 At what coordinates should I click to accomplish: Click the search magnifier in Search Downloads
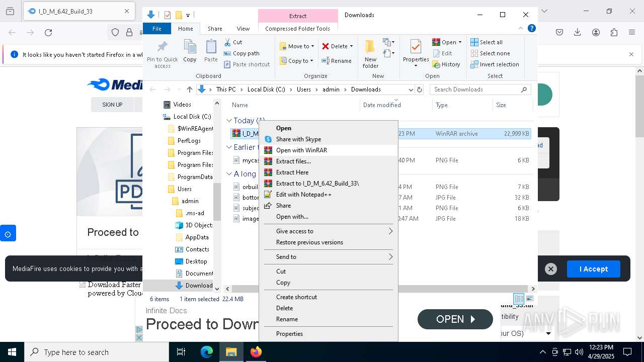point(524,89)
